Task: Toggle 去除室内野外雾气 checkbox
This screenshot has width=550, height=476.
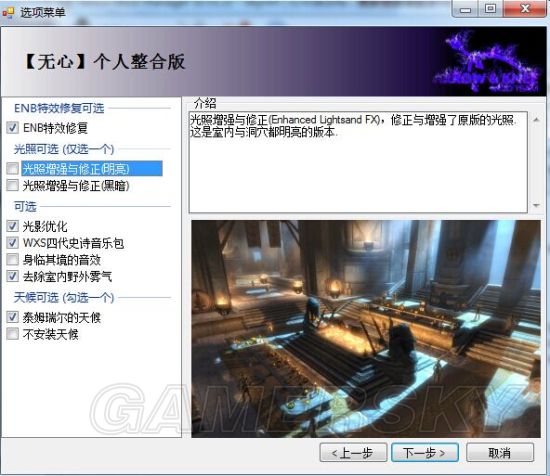Action: click(13, 276)
